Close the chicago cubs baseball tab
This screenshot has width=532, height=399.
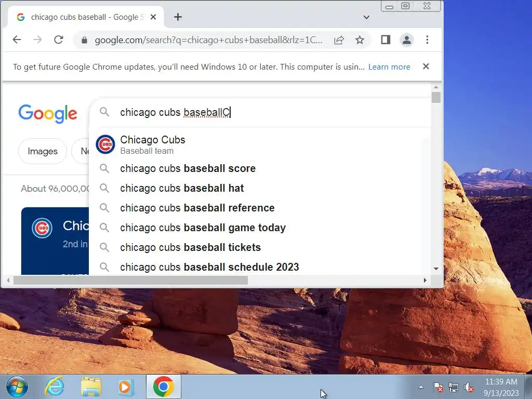(153, 17)
